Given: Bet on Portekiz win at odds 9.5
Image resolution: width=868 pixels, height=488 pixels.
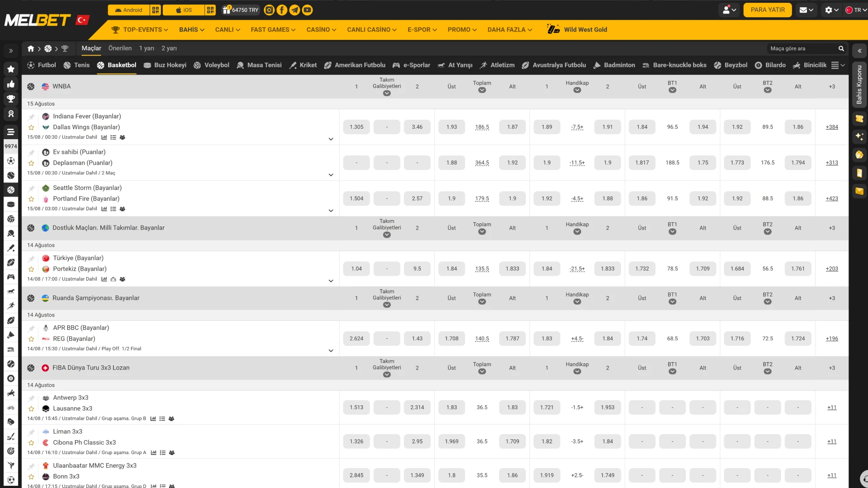Looking at the screenshot, I should point(417,269).
